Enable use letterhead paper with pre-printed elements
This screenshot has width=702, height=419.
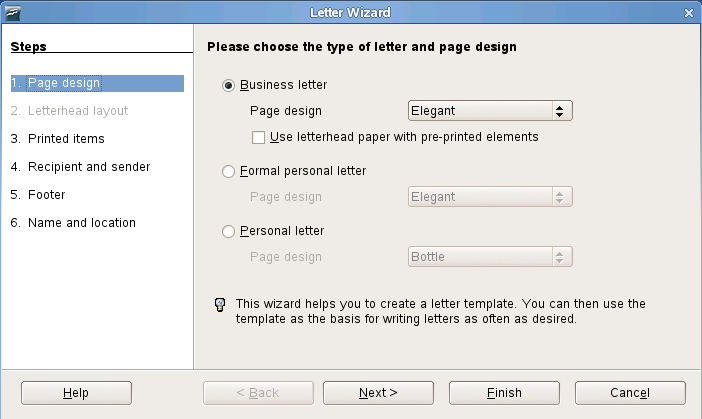pos(259,137)
